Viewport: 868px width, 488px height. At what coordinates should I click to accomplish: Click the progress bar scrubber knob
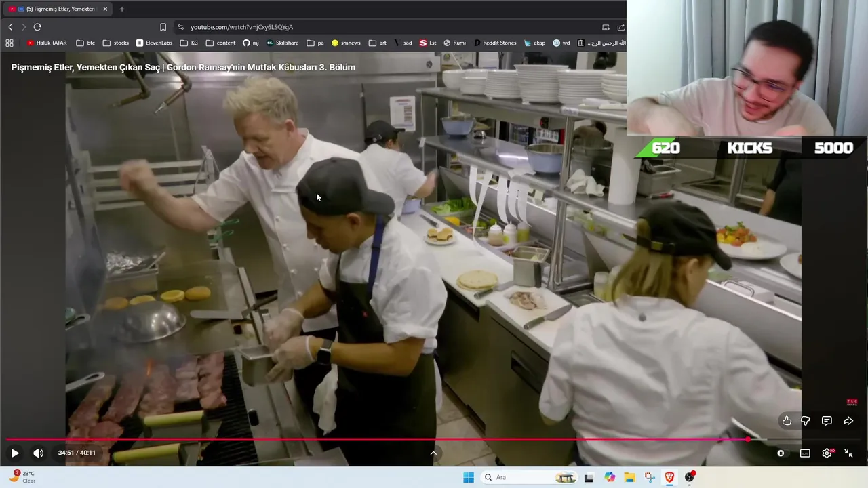(x=748, y=439)
